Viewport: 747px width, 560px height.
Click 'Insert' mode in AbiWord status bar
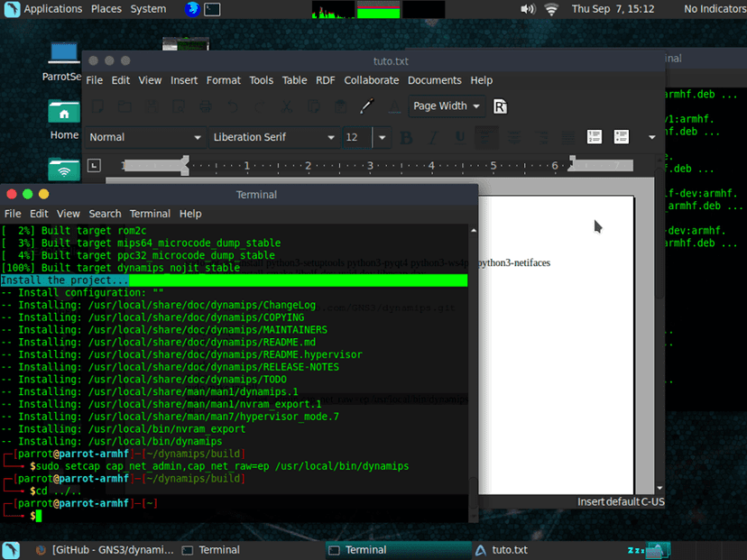click(x=591, y=501)
